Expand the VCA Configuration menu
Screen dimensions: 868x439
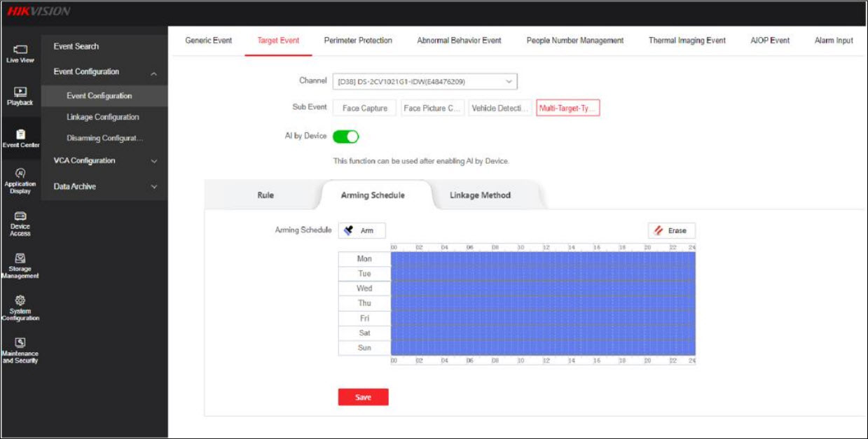(104, 161)
